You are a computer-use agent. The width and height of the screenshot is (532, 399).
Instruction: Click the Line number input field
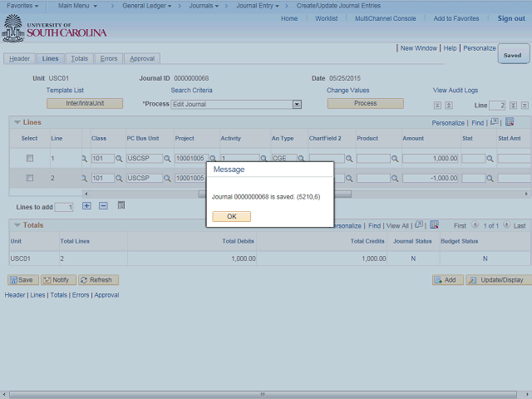tap(497, 106)
